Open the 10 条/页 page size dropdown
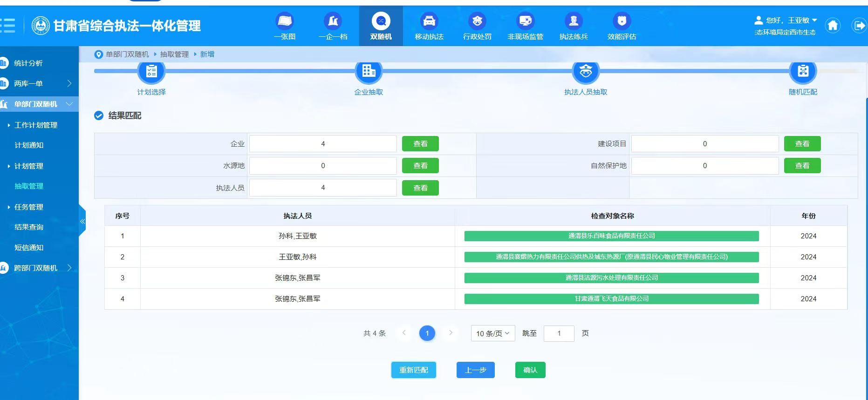Image resolution: width=868 pixels, height=400 pixels. pyautogui.click(x=492, y=333)
